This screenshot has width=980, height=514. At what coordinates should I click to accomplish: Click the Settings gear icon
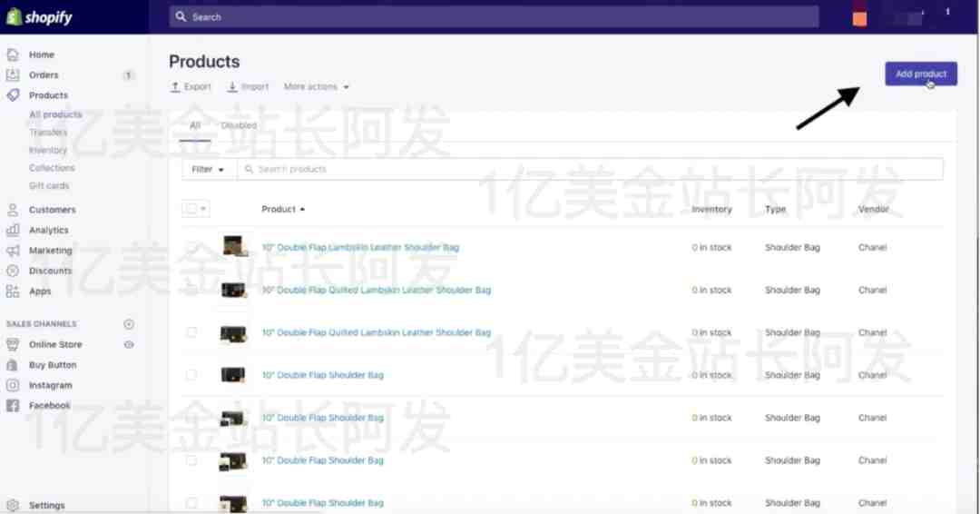(x=13, y=505)
